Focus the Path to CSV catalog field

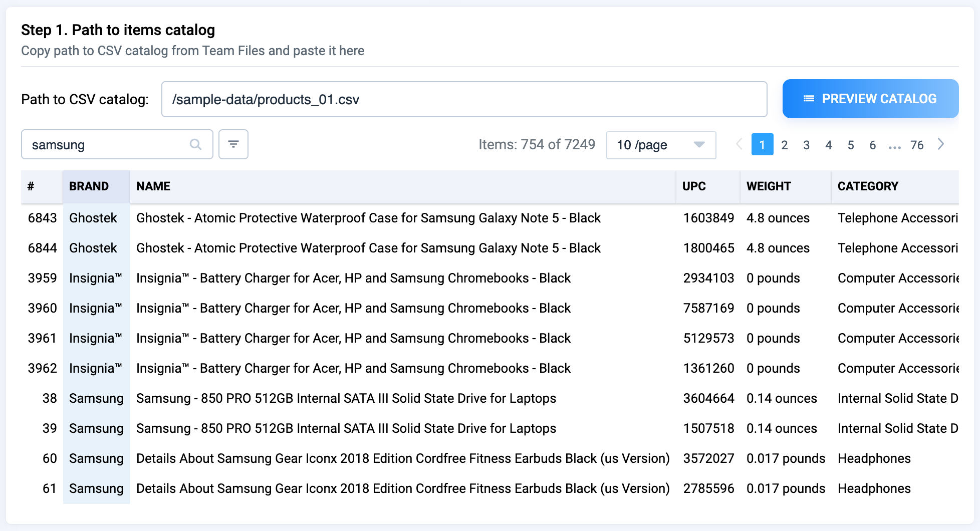coord(464,99)
